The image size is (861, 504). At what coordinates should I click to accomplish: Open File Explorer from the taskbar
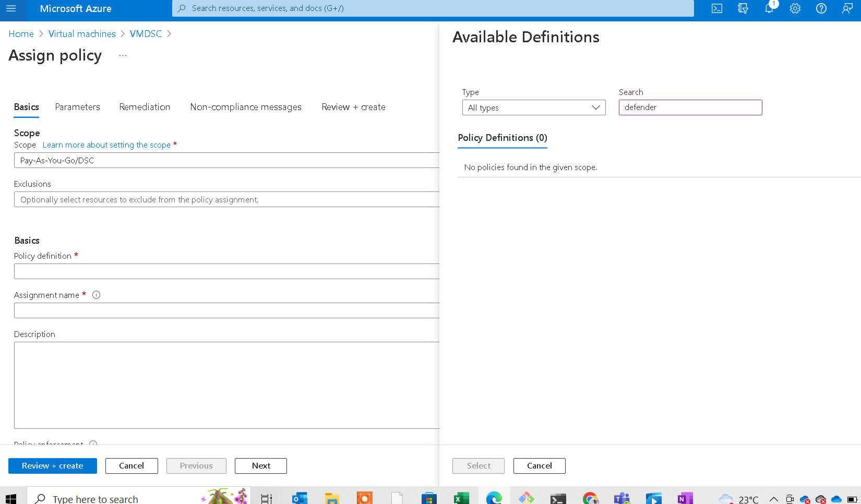[332, 498]
